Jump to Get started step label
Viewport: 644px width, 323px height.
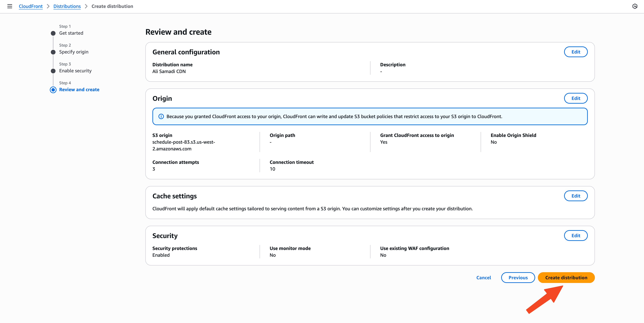(71, 33)
